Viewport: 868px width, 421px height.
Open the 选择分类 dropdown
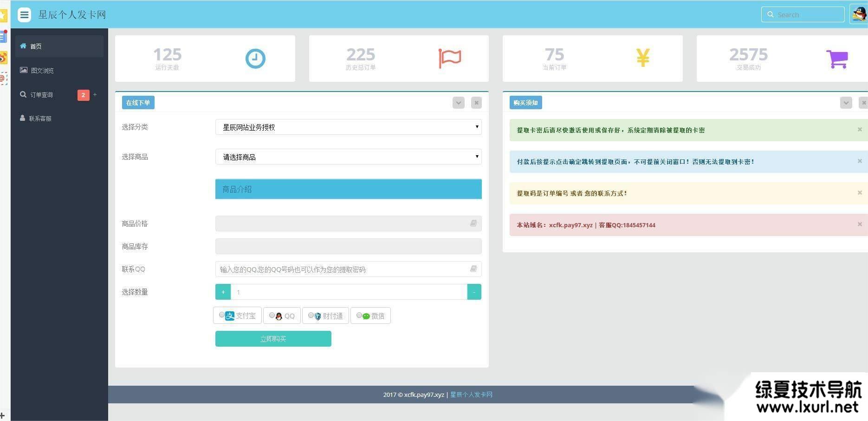pyautogui.click(x=349, y=127)
